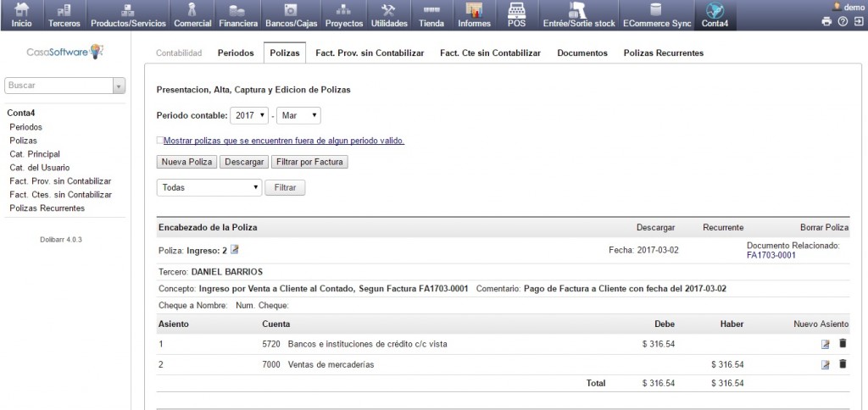
Task: Switch to Fact. Prov. sin Contabilizar tab
Action: coord(370,53)
